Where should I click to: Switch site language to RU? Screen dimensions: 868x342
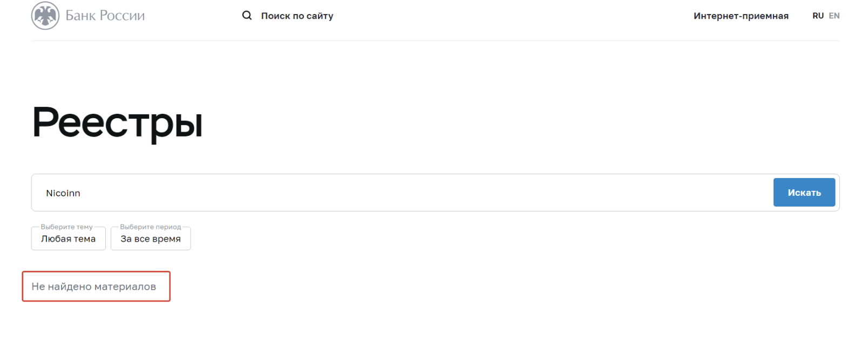coord(818,16)
